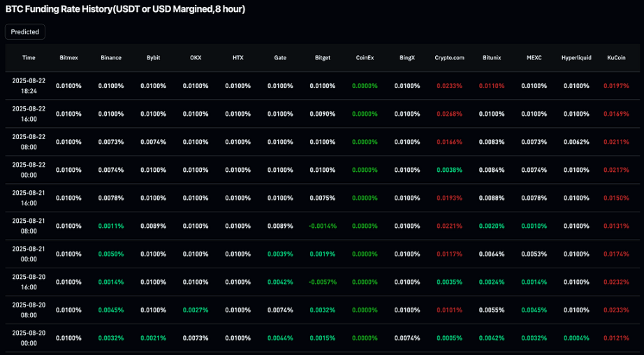
Task: Click Crypto.com rate 0.0038%
Action: pos(449,170)
